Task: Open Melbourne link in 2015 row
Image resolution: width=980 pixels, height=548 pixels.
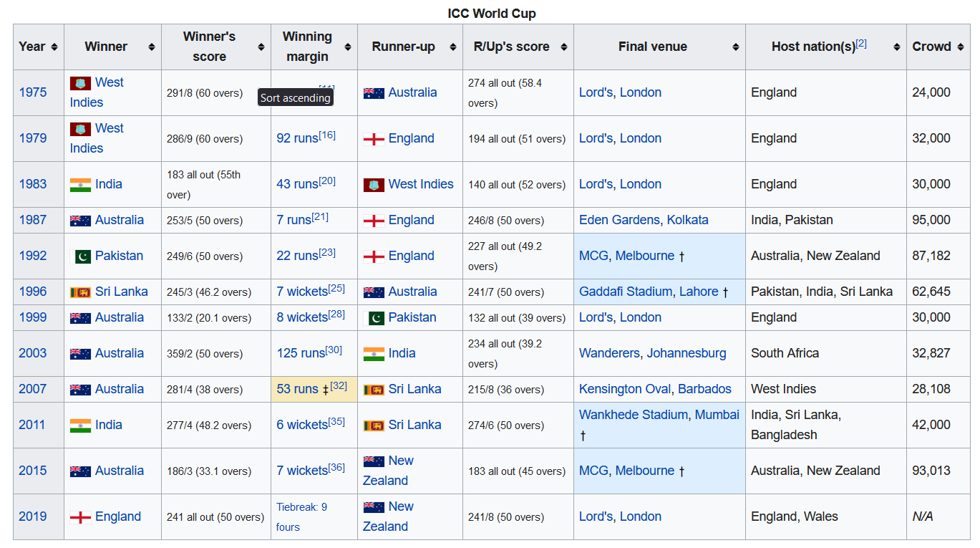Action: [x=645, y=471]
